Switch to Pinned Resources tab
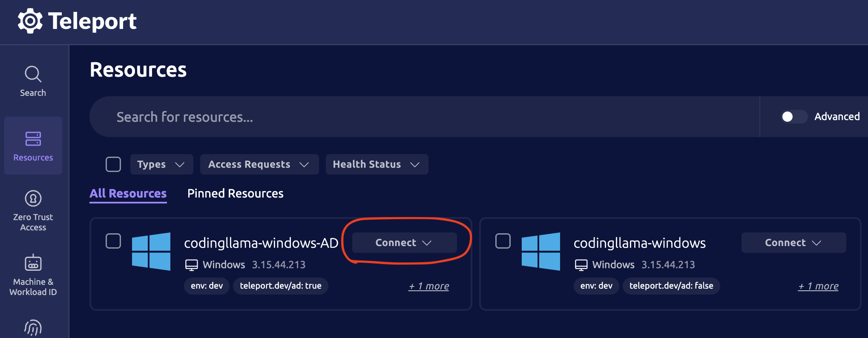 [235, 194]
